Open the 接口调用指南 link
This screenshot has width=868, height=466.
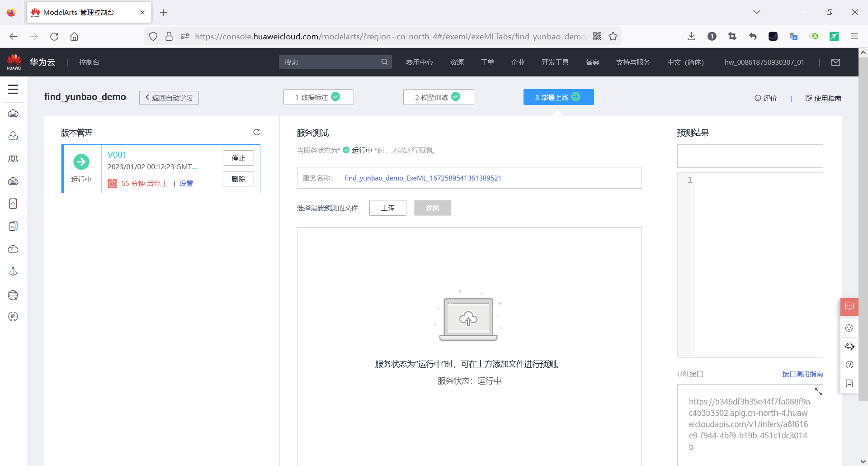point(803,374)
